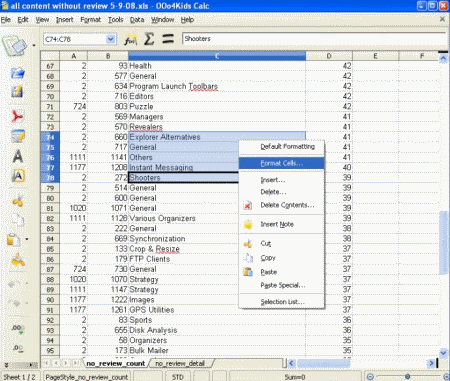Open the Function Wizard icon
This screenshot has height=381, width=450.
[x=130, y=39]
